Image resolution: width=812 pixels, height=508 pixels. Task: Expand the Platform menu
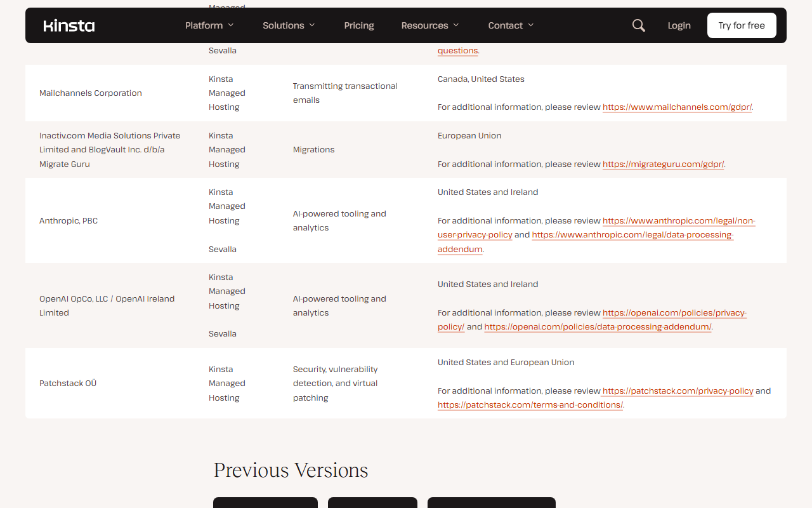coord(209,25)
